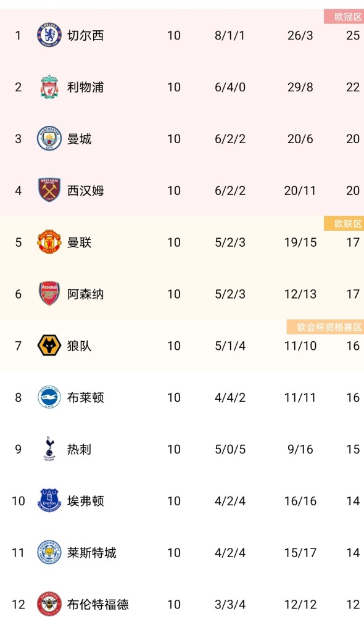Open the Chelsea club crest icon
Viewport: 364px width, 617px height.
(x=49, y=35)
